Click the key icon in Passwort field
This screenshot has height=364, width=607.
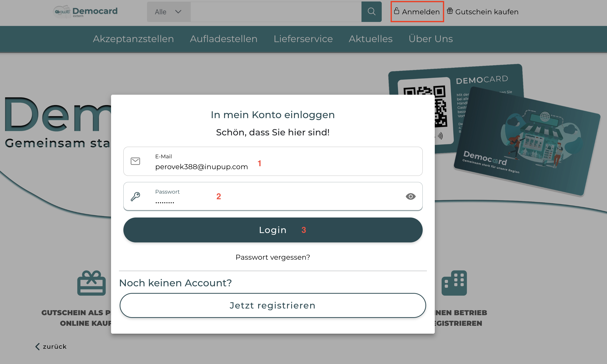pos(135,197)
